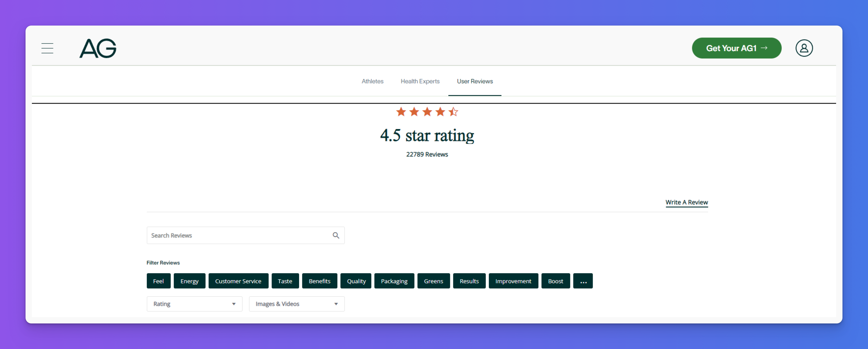868x349 pixels.
Task: Open the user account profile icon
Action: pos(804,48)
